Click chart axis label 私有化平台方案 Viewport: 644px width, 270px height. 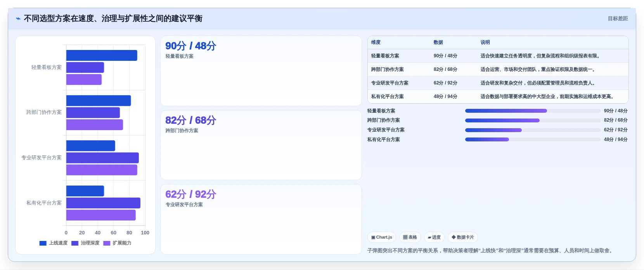(44, 203)
